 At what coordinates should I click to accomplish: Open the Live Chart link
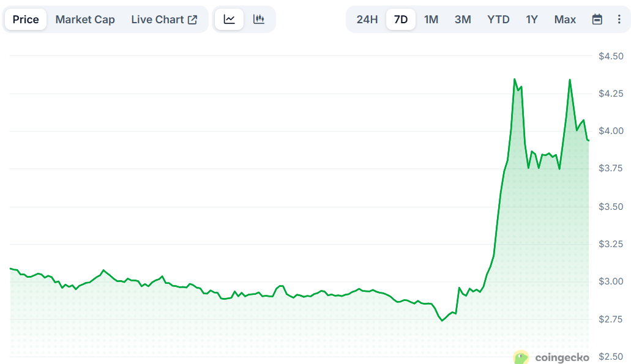pos(159,19)
